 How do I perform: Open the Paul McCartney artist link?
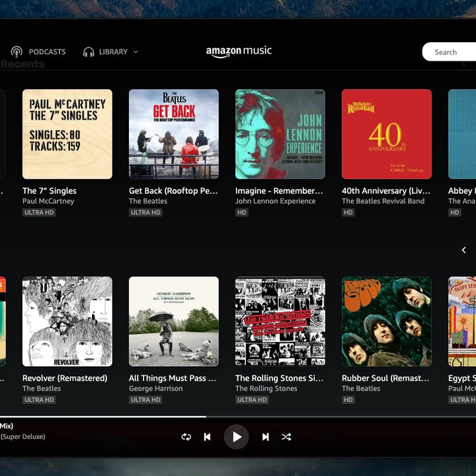tap(48, 201)
